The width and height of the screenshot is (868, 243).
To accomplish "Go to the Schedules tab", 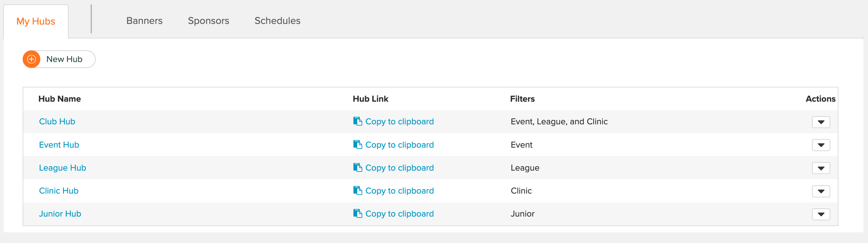I will click(277, 21).
